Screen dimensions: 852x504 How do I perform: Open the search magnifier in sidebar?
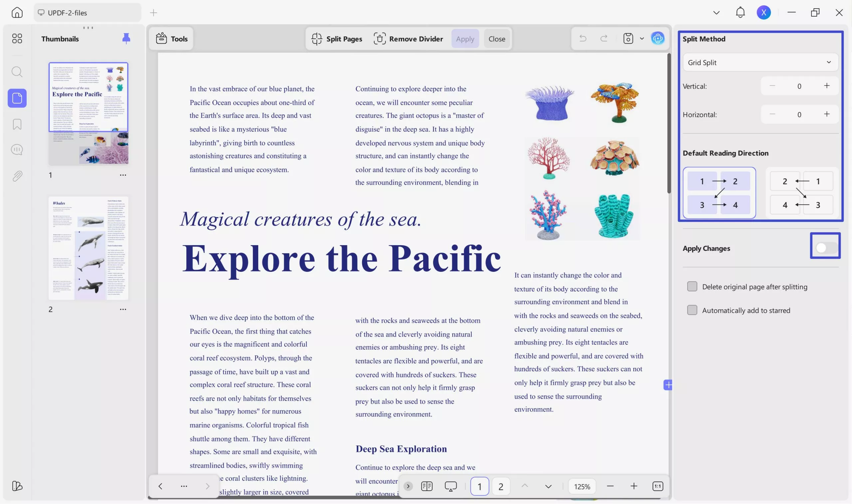(17, 72)
